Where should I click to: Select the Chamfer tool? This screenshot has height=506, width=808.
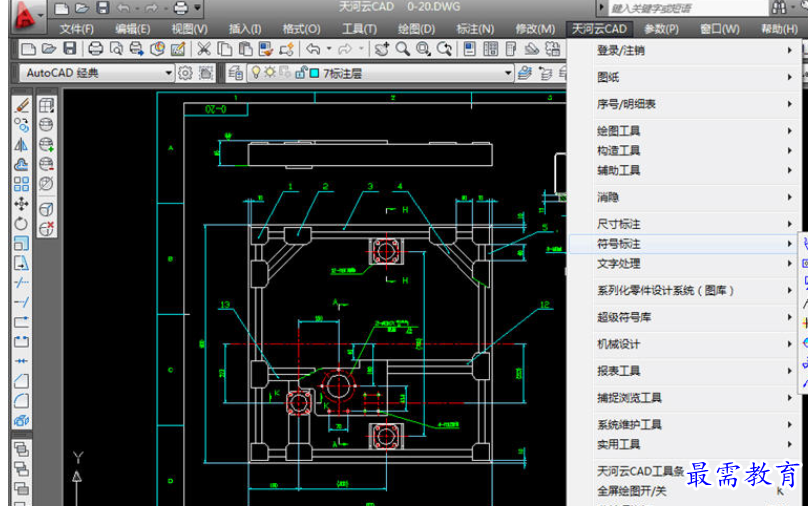tap(22, 381)
